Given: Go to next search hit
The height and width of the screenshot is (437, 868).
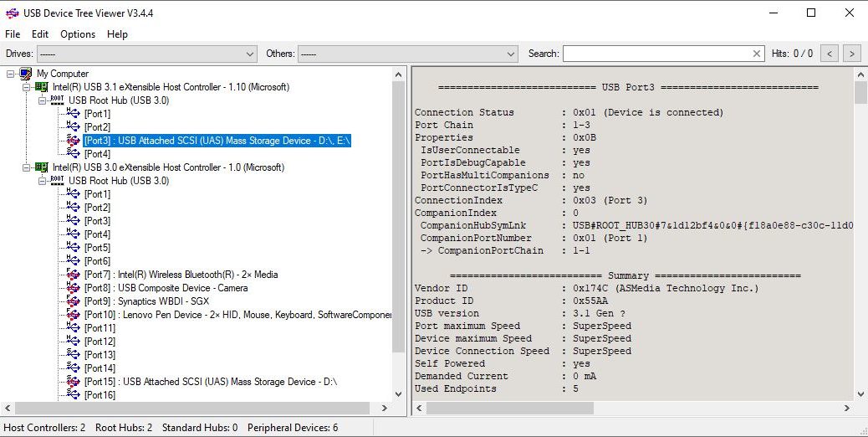Looking at the screenshot, I should coord(852,54).
